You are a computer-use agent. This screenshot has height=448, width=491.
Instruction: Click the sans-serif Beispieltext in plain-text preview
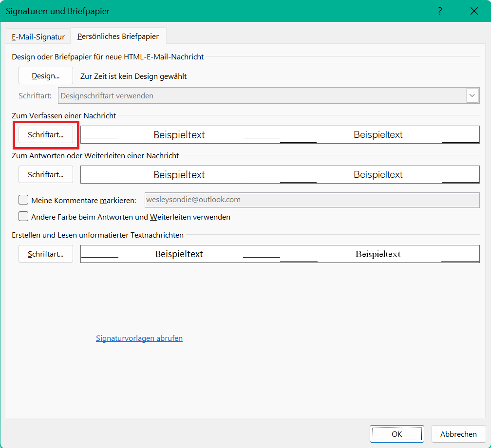click(179, 254)
